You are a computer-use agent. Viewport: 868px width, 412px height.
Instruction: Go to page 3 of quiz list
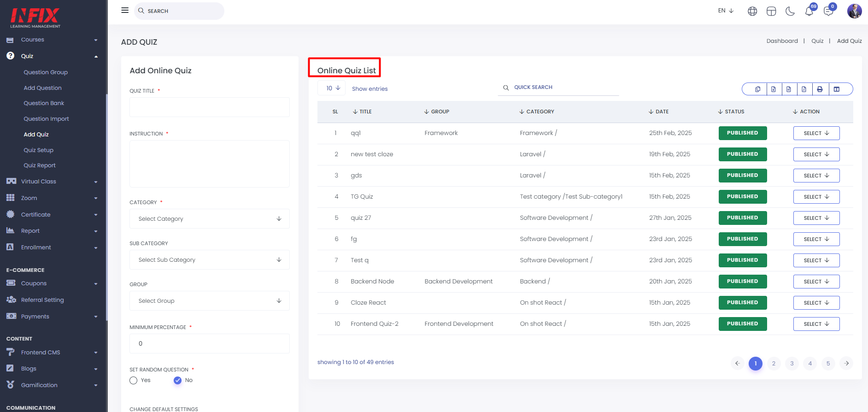pyautogui.click(x=792, y=364)
